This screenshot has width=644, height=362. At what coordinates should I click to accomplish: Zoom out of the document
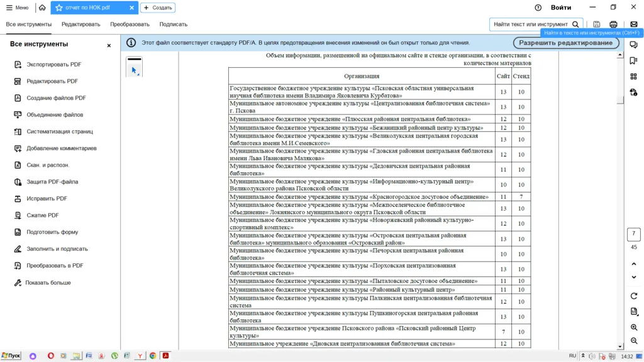[633, 341]
